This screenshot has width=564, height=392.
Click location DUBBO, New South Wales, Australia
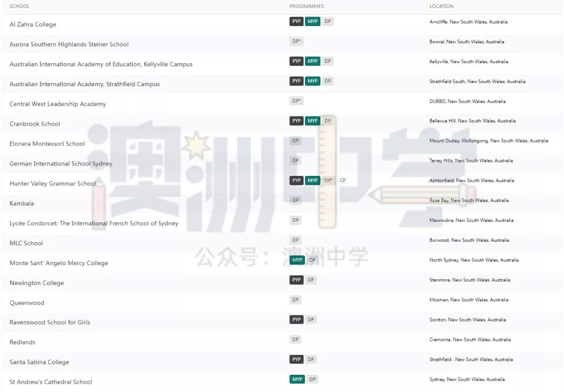point(467,101)
